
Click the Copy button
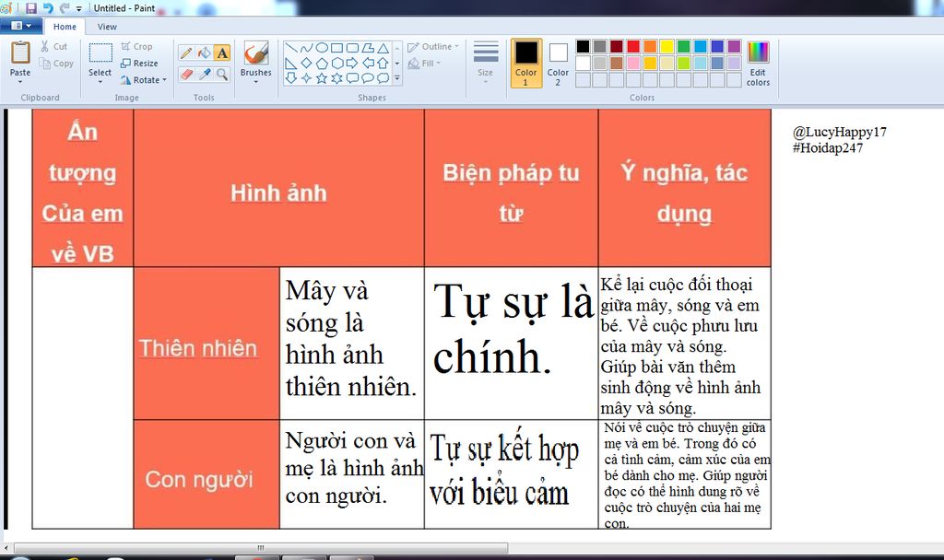[x=56, y=64]
